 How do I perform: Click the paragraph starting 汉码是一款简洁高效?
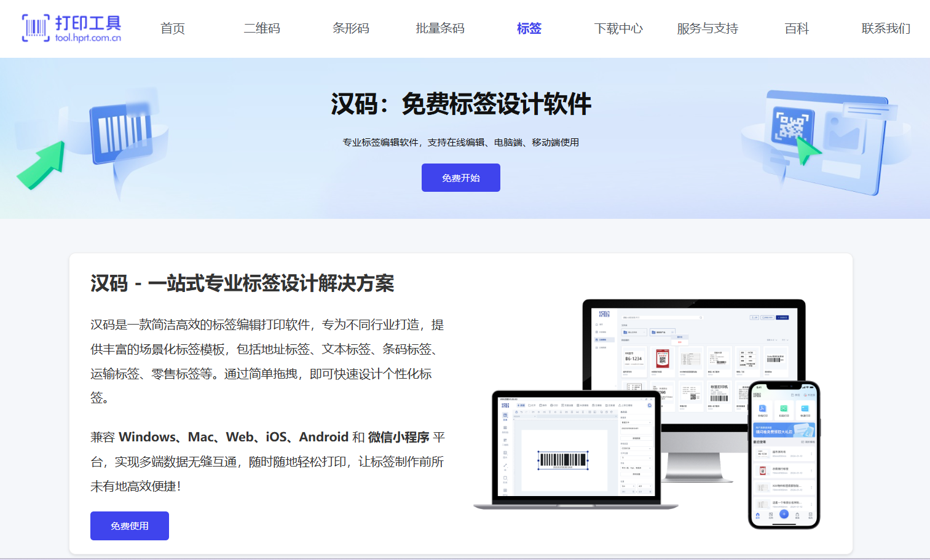coord(267,361)
